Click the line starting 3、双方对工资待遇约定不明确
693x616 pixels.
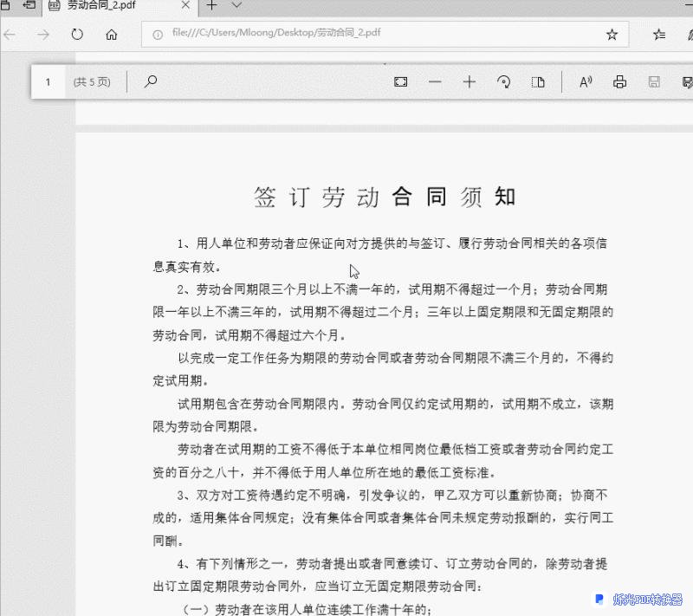(392, 496)
